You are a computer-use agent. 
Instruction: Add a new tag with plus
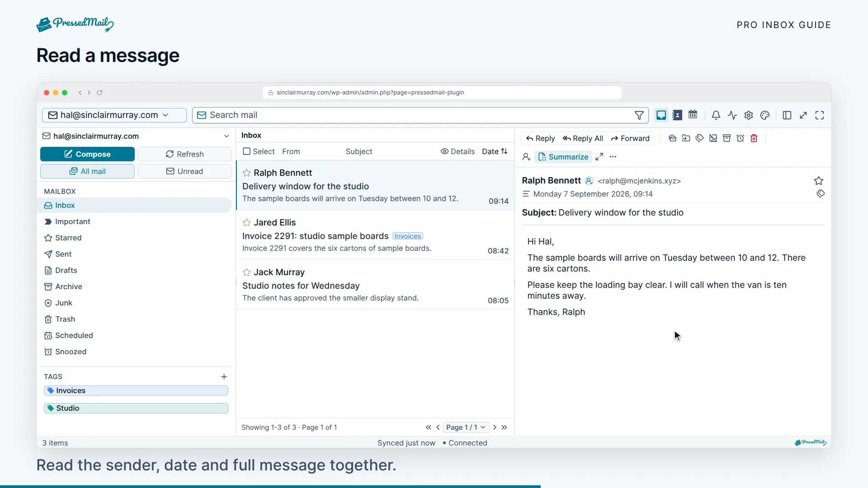point(224,377)
